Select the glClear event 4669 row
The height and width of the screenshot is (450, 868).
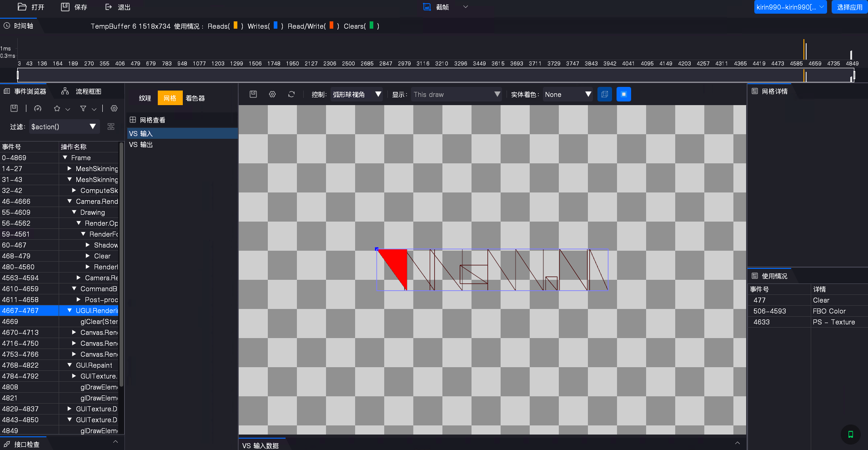pyautogui.click(x=59, y=322)
